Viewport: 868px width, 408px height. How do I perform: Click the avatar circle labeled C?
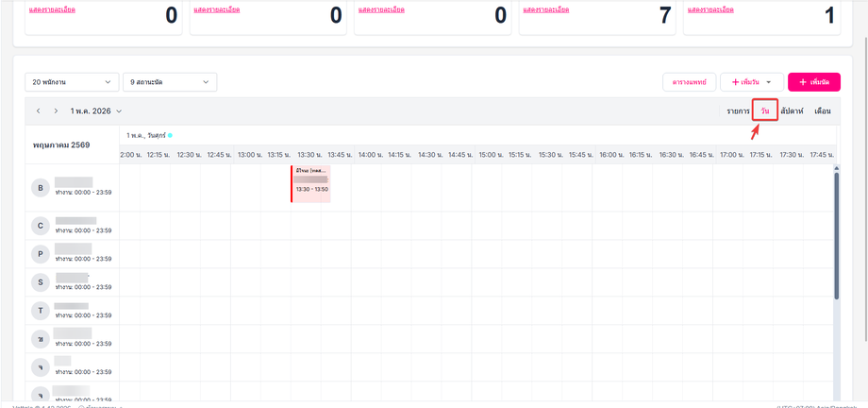click(x=41, y=226)
